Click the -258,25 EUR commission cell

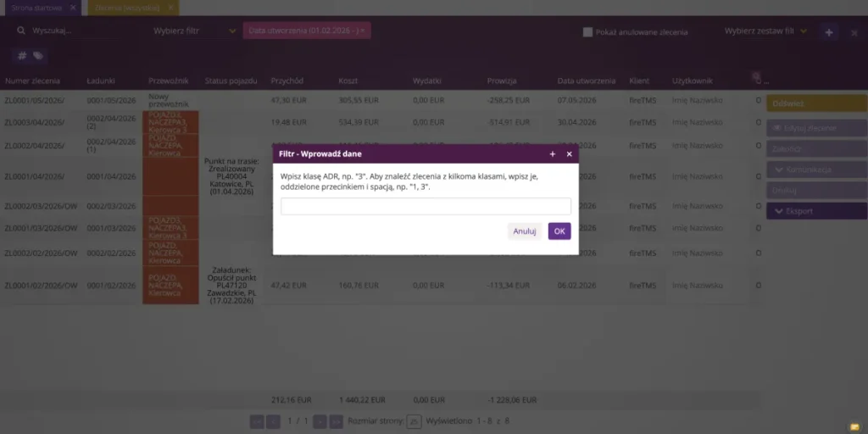pyautogui.click(x=509, y=100)
